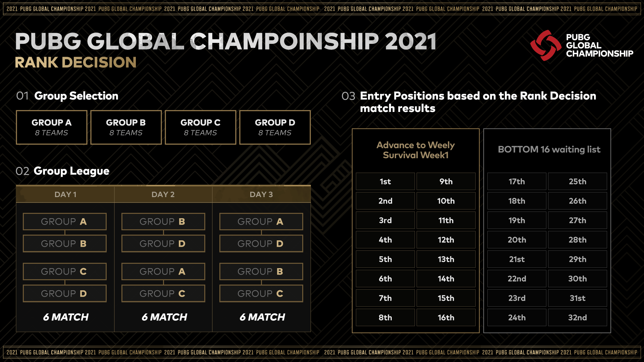The width and height of the screenshot is (644, 362).
Task: Click the RANK DECISION subtitle
Action: [75, 62]
